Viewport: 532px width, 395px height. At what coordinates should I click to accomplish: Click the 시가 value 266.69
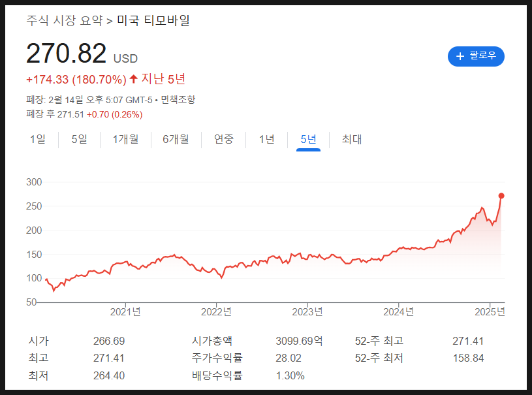[109, 341]
